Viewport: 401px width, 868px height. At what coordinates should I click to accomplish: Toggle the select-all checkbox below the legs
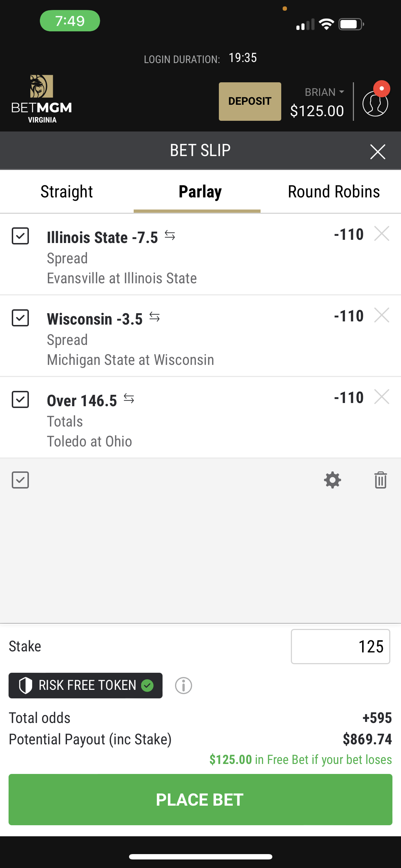[20, 480]
